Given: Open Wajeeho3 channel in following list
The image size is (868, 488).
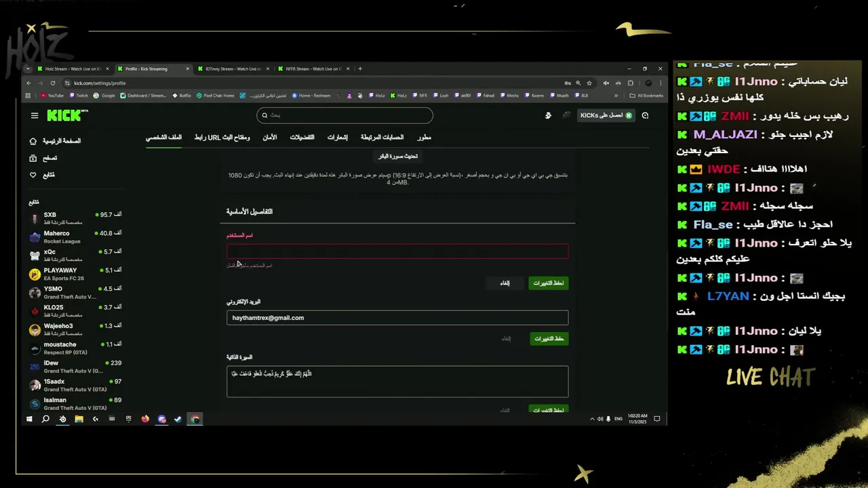Looking at the screenshot, I should pos(75,329).
